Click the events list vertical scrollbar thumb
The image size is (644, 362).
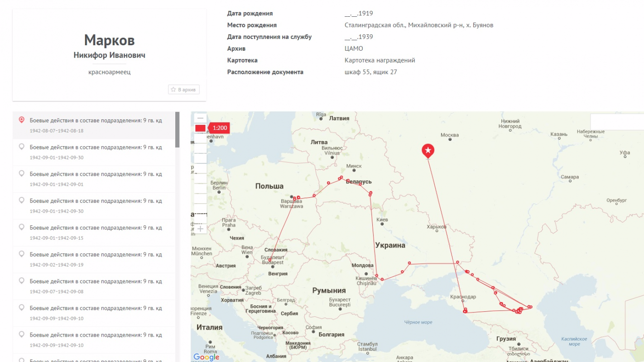click(177, 130)
